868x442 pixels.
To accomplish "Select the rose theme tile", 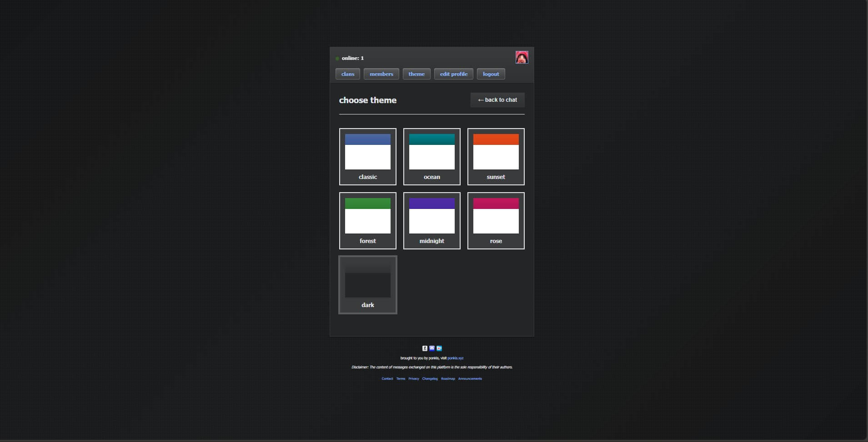I will tap(496, 221).
